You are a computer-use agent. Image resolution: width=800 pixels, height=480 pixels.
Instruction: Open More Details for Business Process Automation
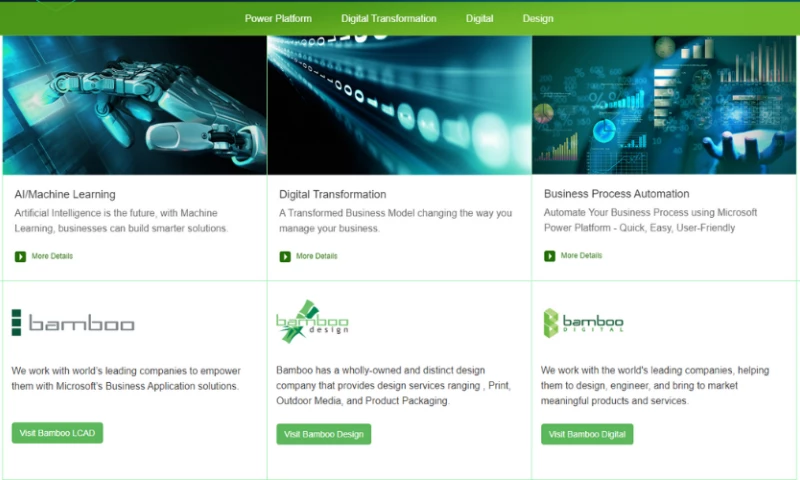pyautogui.click(x=581, y=256)
